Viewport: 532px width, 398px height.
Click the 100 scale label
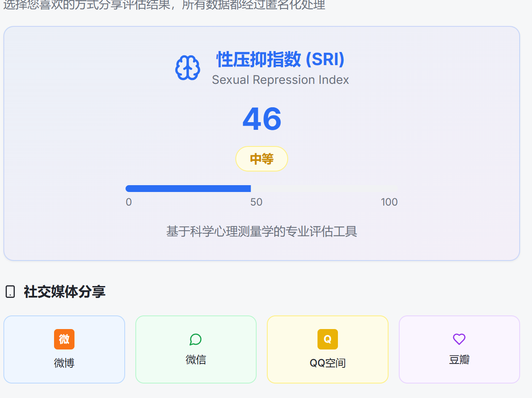coord(389,202)
